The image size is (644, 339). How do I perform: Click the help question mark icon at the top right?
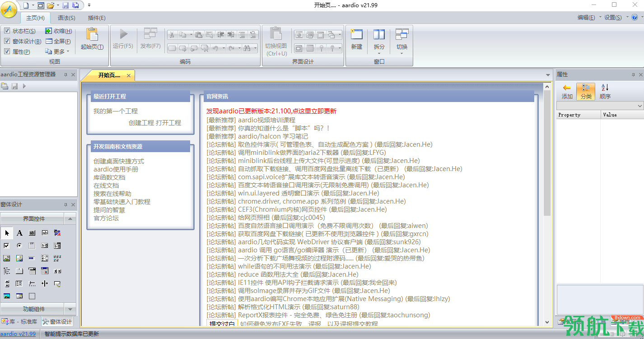click(635, 17)
